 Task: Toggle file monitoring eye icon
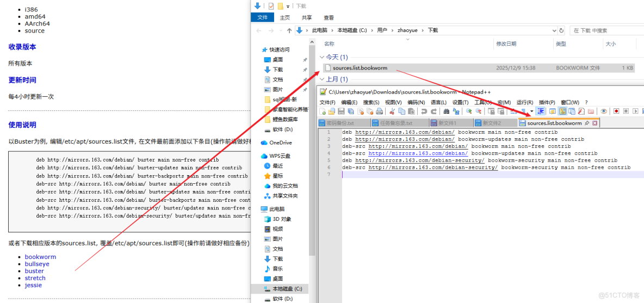[603, 112]
